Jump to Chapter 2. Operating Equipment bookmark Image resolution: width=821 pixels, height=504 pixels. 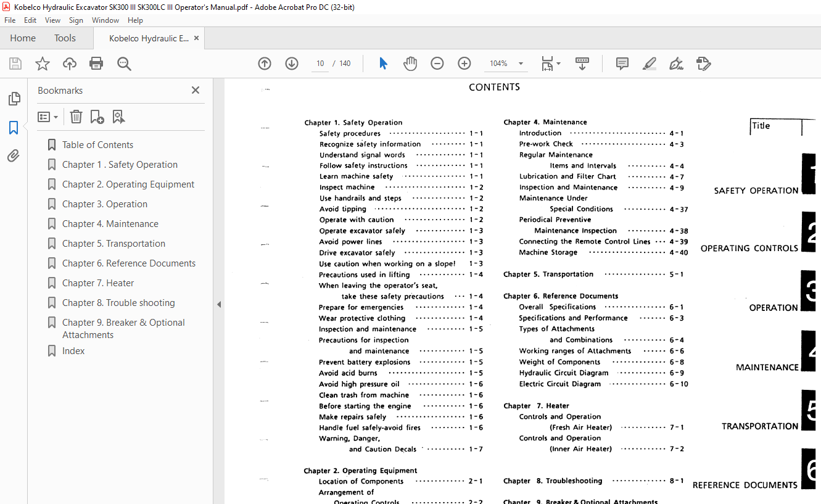(x=128, y=184)
